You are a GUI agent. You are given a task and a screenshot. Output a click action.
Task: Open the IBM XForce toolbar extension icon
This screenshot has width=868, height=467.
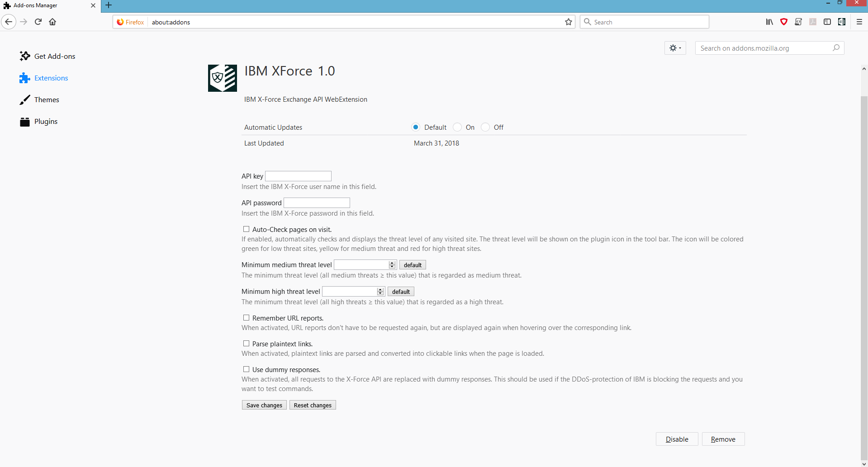(x=842, y=22)
